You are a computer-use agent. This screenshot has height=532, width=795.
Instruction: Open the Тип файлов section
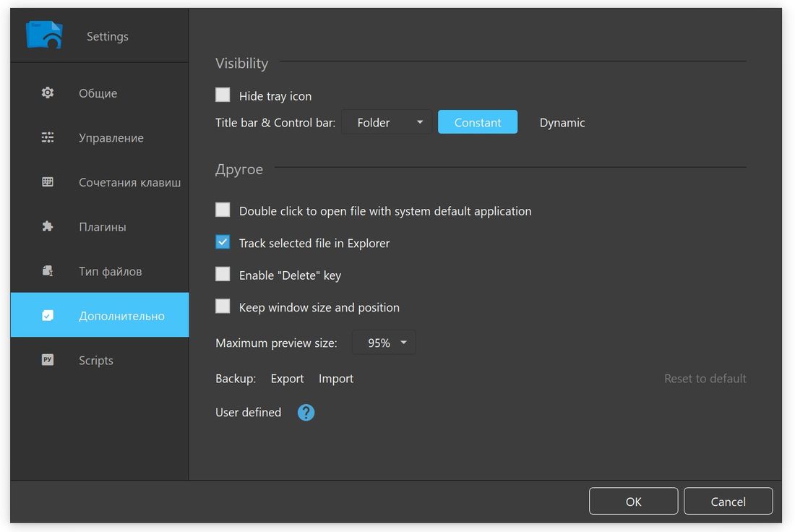click(x=47, y=270)
